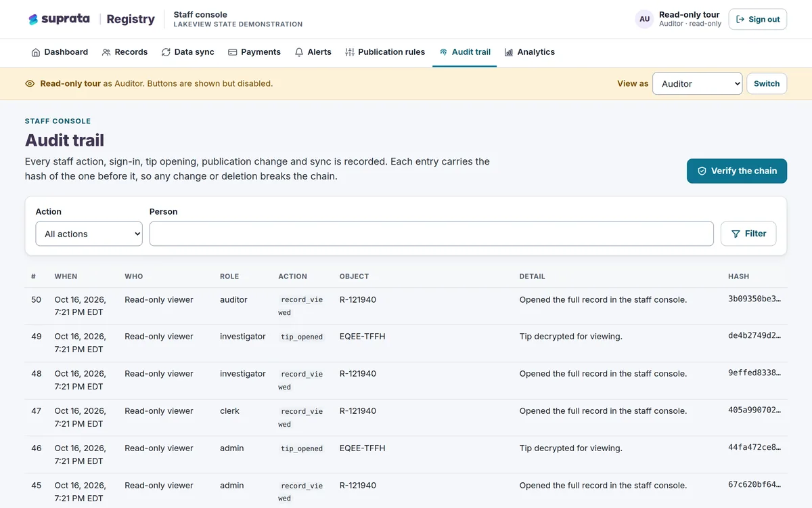Open the Analytics tab

point(529,52)
